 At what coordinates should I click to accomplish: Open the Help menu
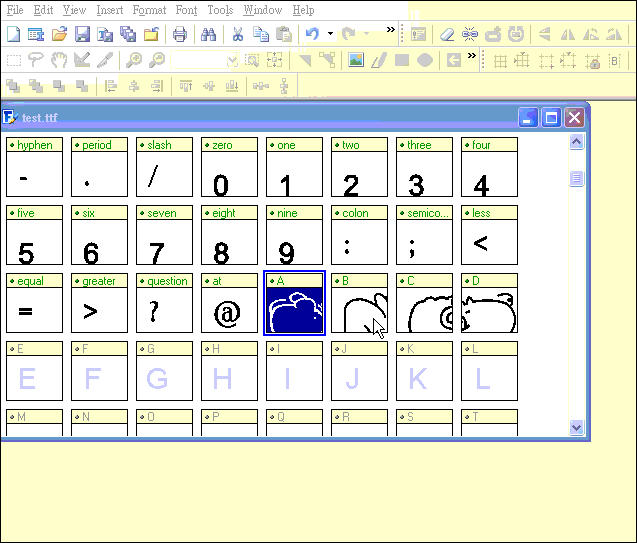click(303, 10)
